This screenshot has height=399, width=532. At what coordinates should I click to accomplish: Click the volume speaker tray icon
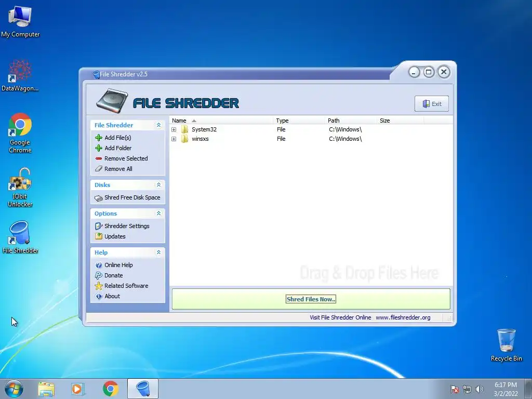pos(480,389)
